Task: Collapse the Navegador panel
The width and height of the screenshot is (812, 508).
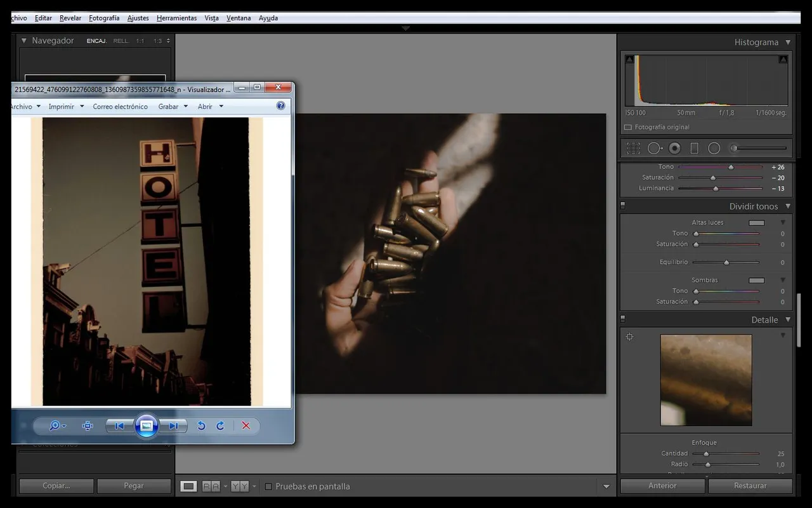Action: point(24,41)
